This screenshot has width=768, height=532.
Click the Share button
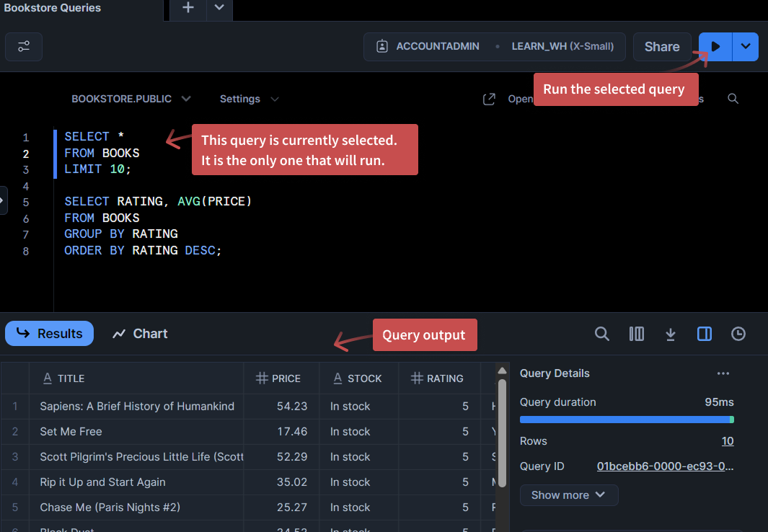pyautogui.click(x=662, y=46)
